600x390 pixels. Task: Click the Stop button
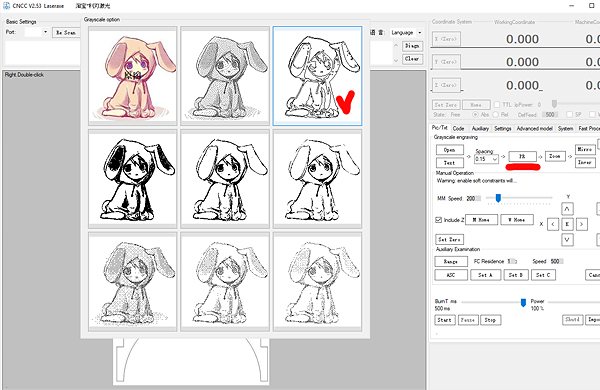(x=491, y=320)
